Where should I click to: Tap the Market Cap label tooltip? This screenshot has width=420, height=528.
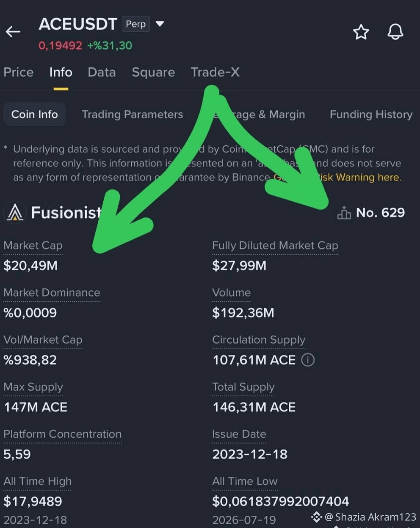tap(33, 245)
